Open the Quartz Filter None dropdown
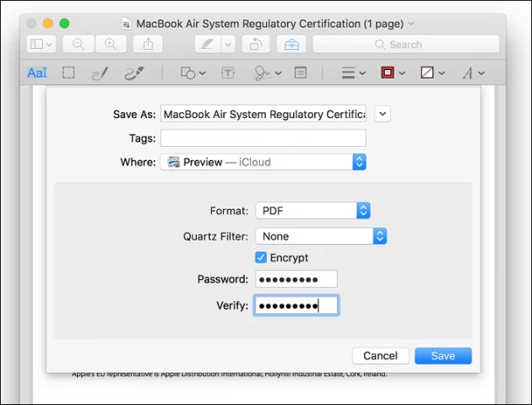Screen dimensions: 532x405 point(321,236)
